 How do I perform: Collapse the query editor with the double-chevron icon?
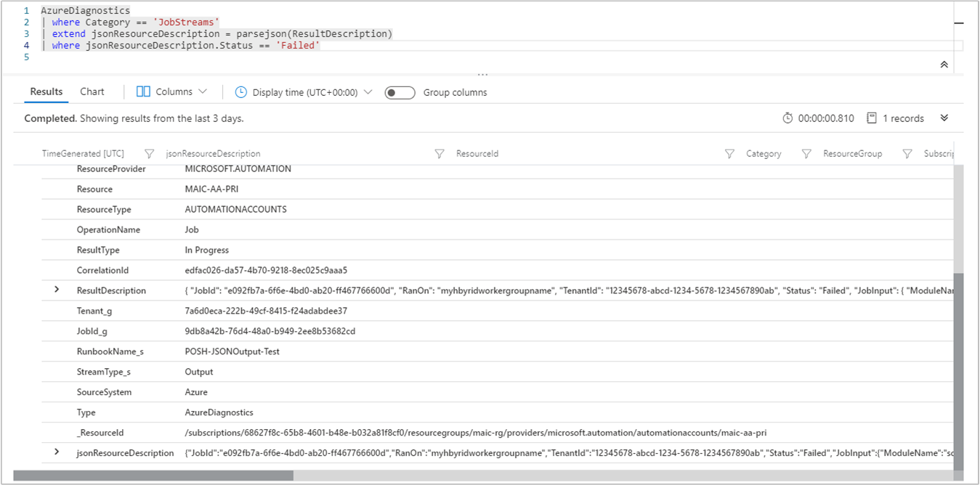point(944,64)
